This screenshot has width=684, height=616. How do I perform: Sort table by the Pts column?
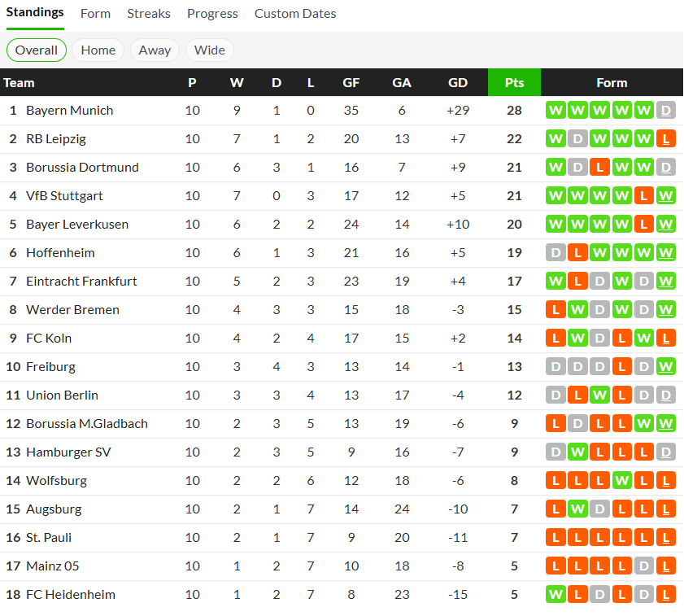click(x=514, y=83)
